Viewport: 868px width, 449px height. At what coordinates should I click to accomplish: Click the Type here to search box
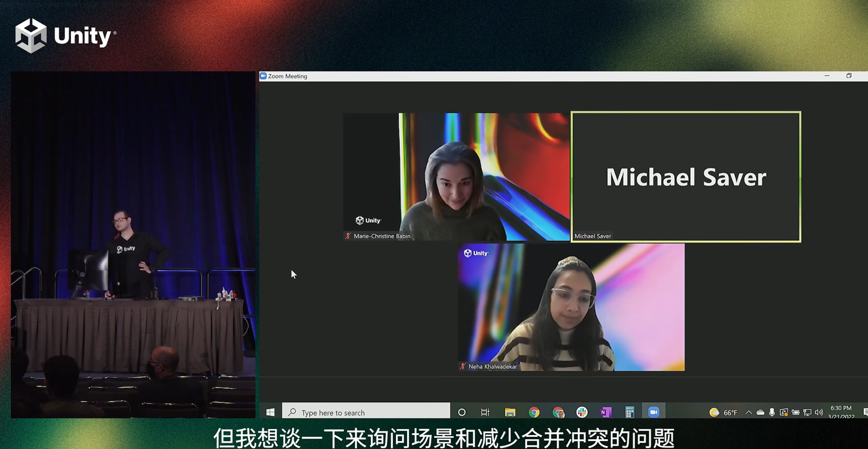pyautogui.click(x=366, y=412)
